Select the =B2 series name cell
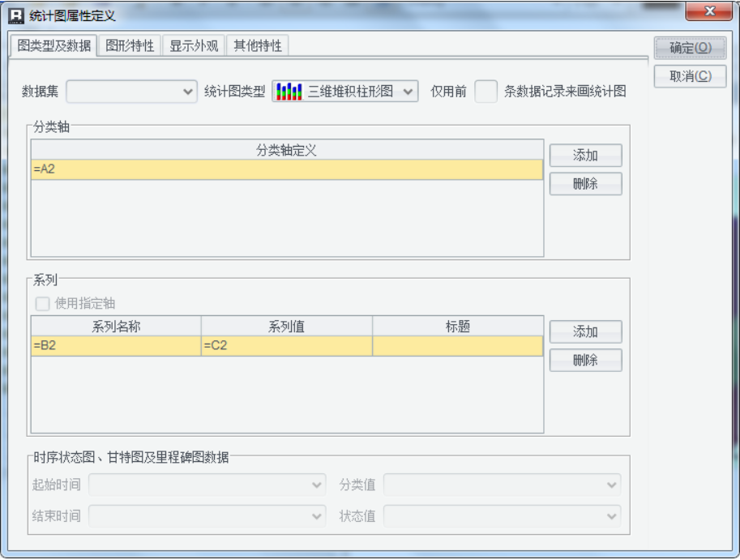740x560 pixels. coord(116,345)
